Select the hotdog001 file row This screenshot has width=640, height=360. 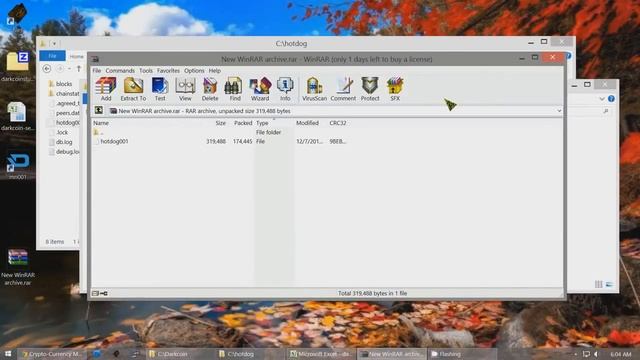(x=220, y=141)
